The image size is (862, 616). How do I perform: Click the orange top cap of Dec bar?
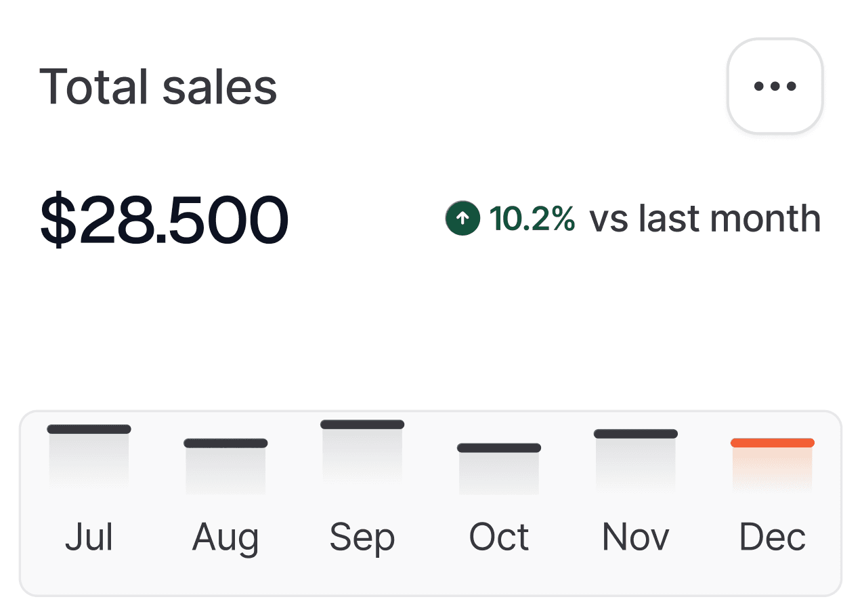pos(773,443)
